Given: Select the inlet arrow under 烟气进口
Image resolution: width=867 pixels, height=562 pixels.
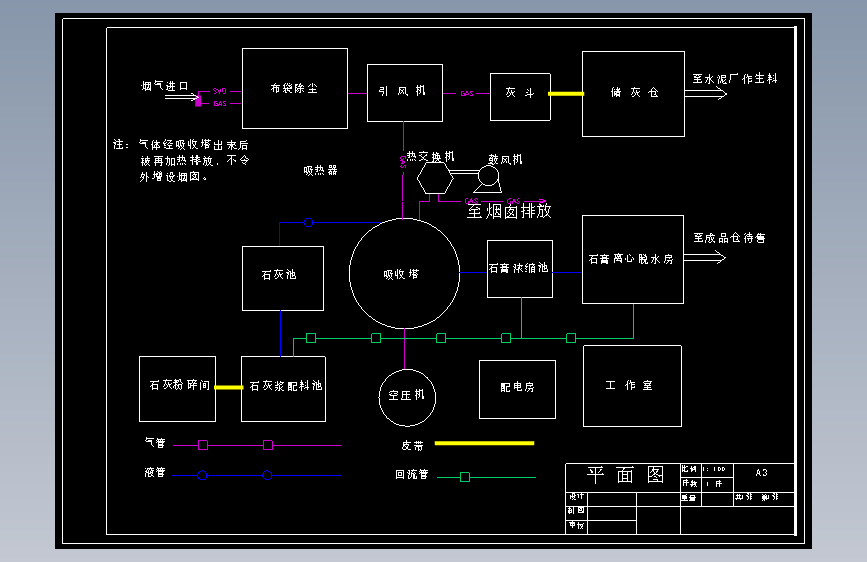Looking at the screenshot, I should [181, 97].
